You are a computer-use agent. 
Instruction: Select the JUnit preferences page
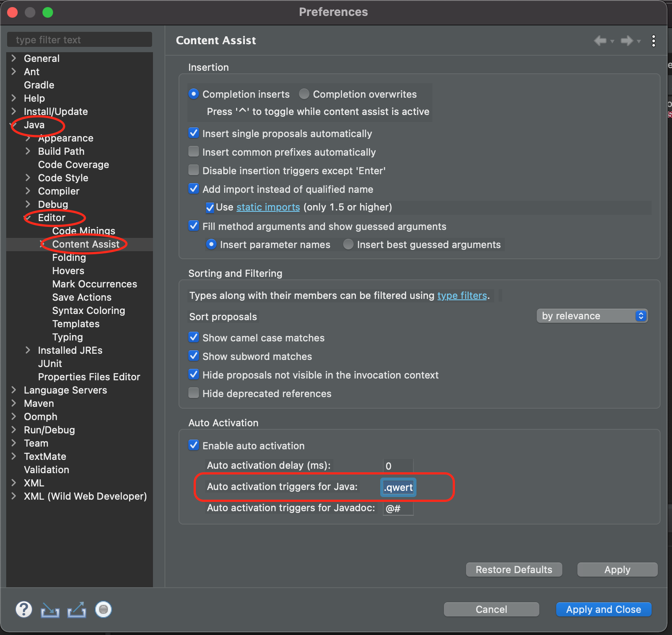click(x=50, y=363)
